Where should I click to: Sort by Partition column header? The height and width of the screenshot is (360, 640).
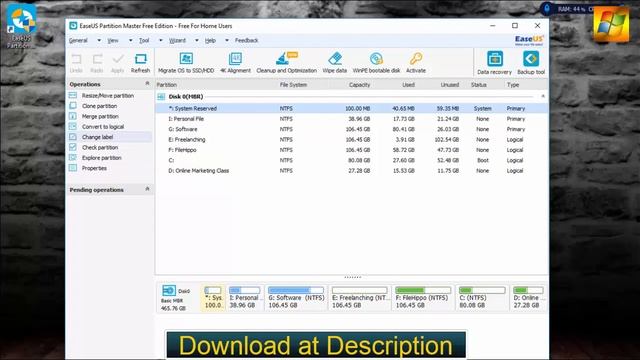pyautogui.click(x=167, y=85)
